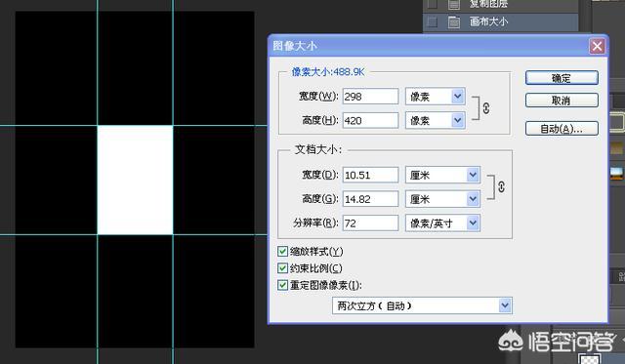Screen dimensions: 625x364
Task: Click the 画布大小 history state document icon
Action: pyautogui.click(x=453, y=21)
